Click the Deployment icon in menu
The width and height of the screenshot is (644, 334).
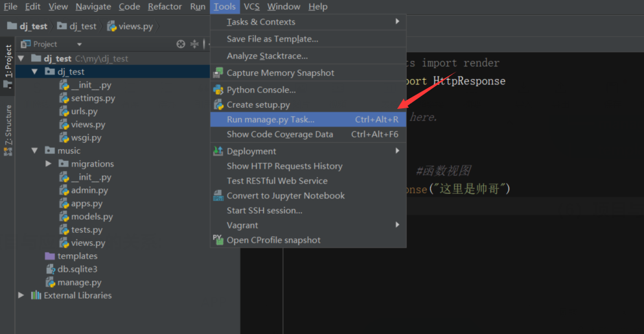[x=218, y=151]
